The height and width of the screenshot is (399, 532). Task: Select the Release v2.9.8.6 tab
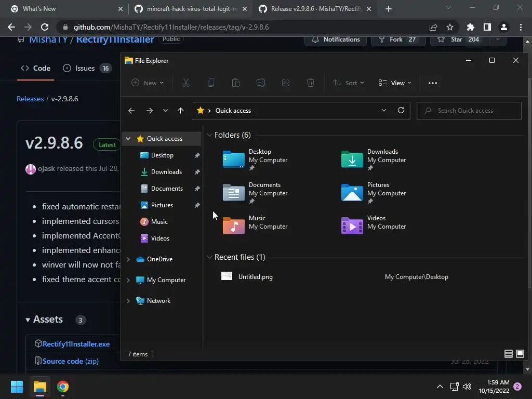[x=315, y=9]
